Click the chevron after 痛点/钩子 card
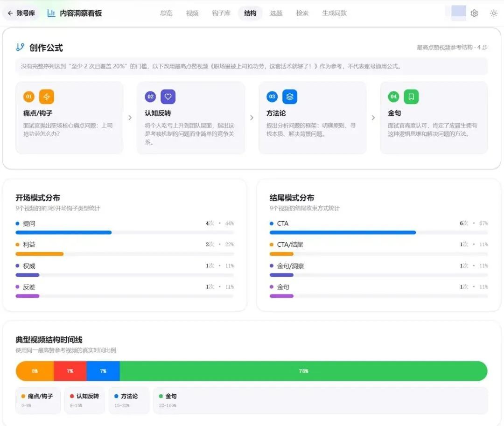 point(130,118)
